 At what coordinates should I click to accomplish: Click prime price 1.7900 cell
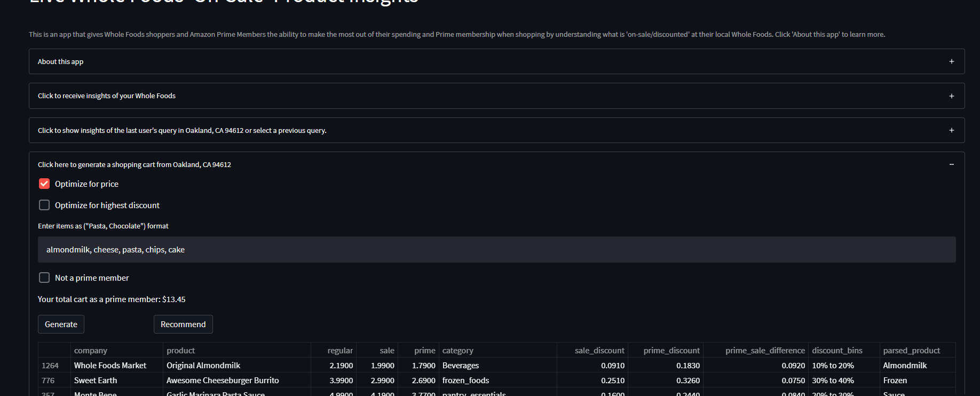pos(418,366)
